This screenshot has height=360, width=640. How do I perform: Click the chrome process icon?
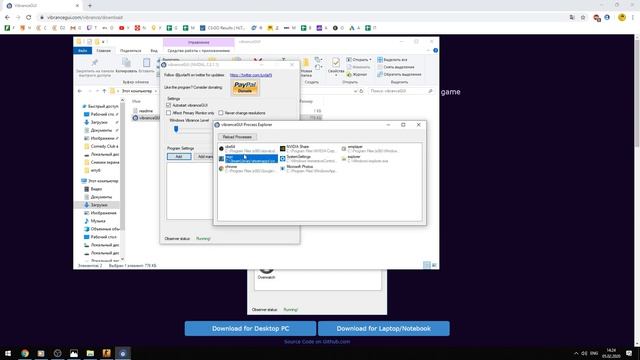(221, 169)
